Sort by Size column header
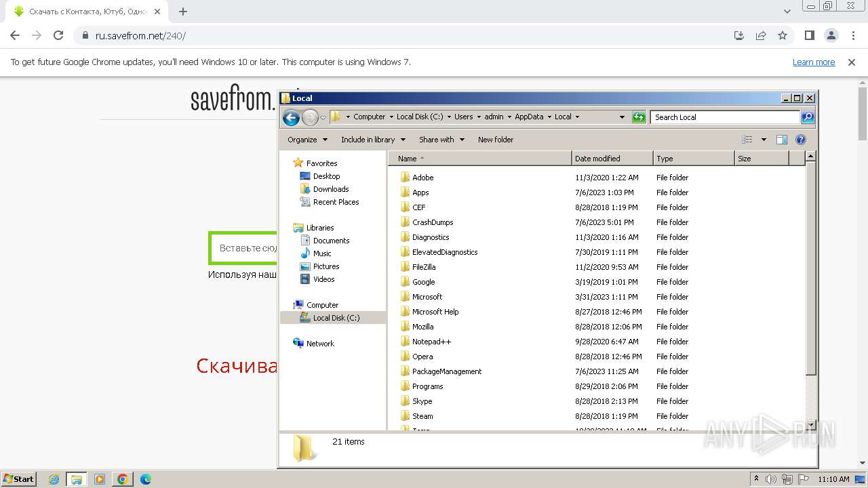 (762, 159)
